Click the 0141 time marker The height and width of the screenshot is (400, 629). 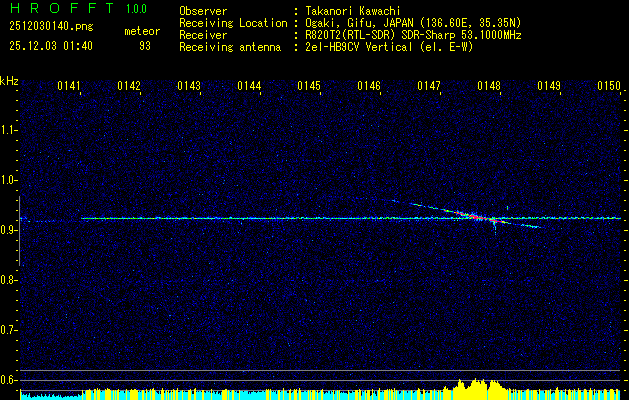tap(69, 87)
